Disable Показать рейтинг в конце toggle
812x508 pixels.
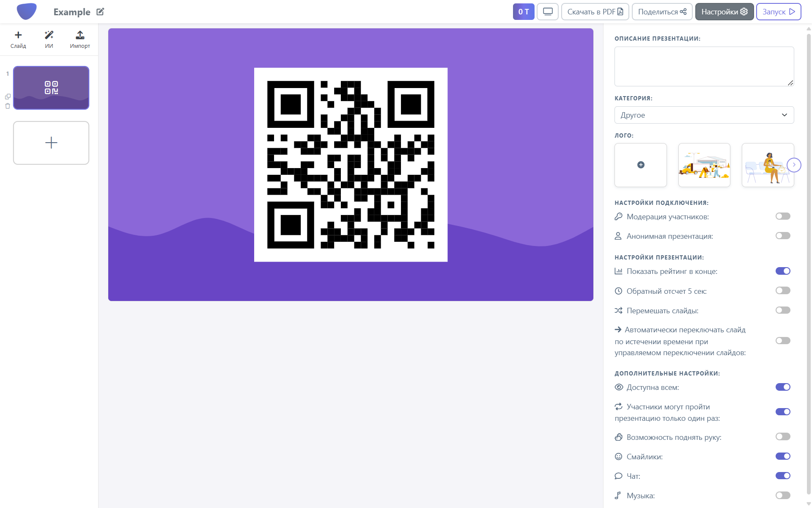(x=783, y=271)
